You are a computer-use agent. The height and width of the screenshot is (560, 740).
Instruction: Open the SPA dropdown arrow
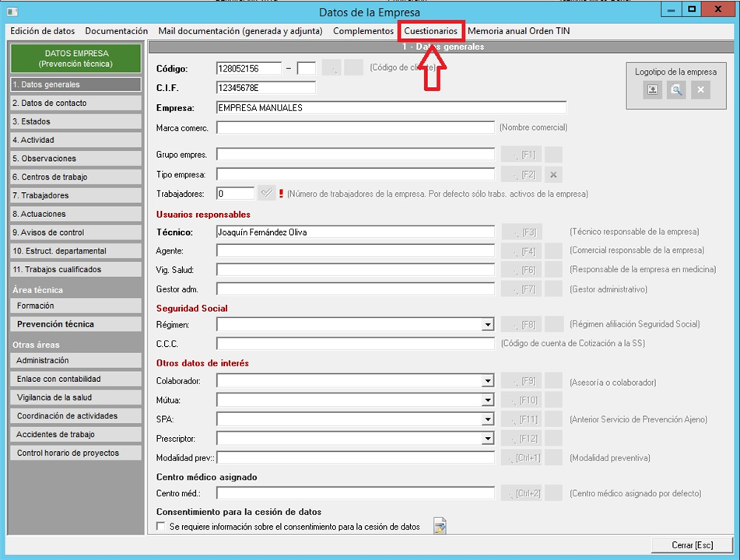[x=488, y=419]
